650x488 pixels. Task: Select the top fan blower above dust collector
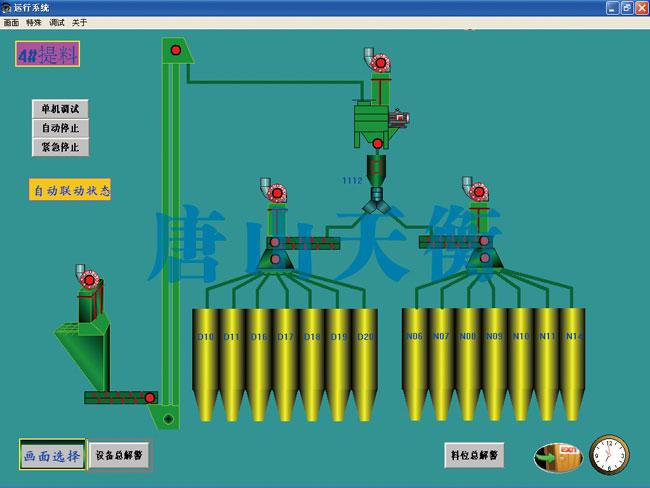(378, 62)
